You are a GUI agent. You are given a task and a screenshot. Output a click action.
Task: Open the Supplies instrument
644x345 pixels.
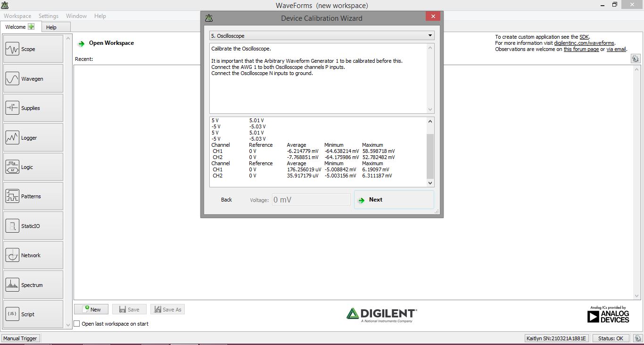[33, 108]
